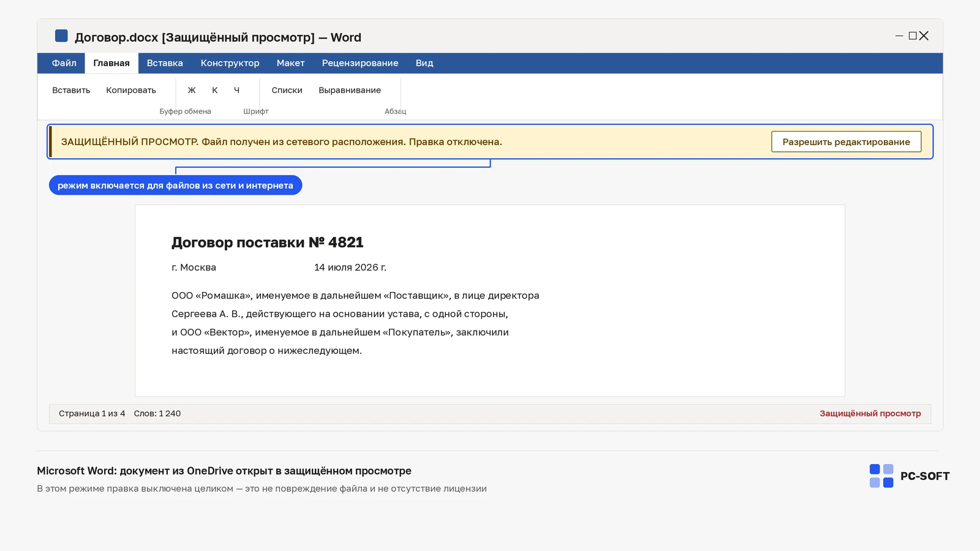Image resolution: width=980 pixels, height=551 pixels.
Task: Click the Вставить command
Action: click(x=71, y=90)
